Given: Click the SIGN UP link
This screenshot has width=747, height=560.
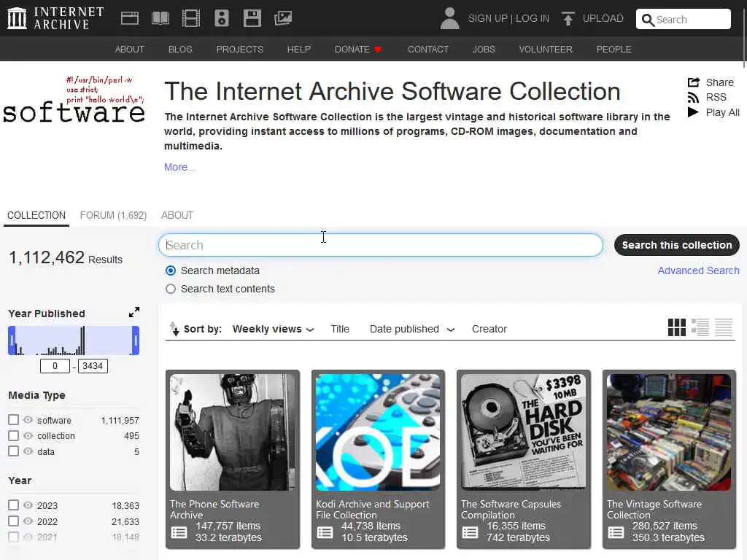Looking at the screenshot, I should [487, 18].
